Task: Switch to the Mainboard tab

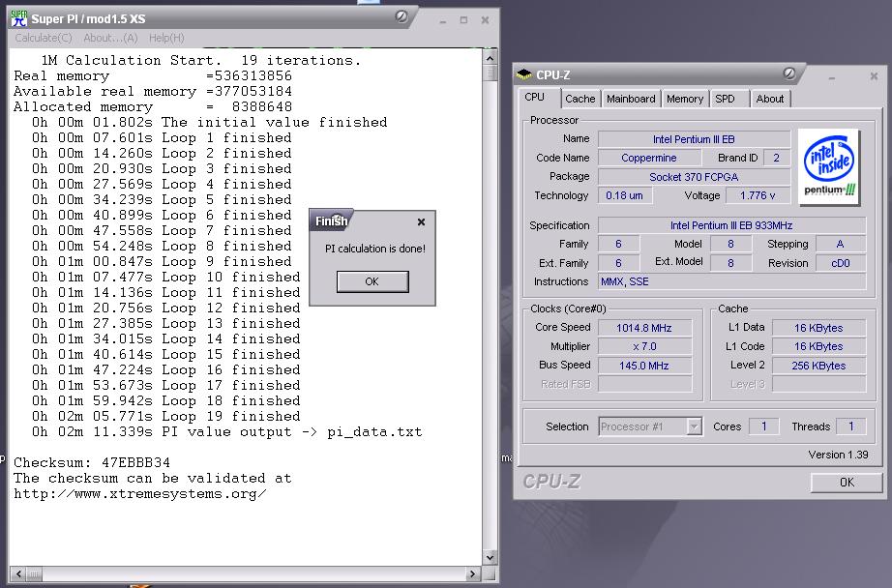Action: [631, 99]
